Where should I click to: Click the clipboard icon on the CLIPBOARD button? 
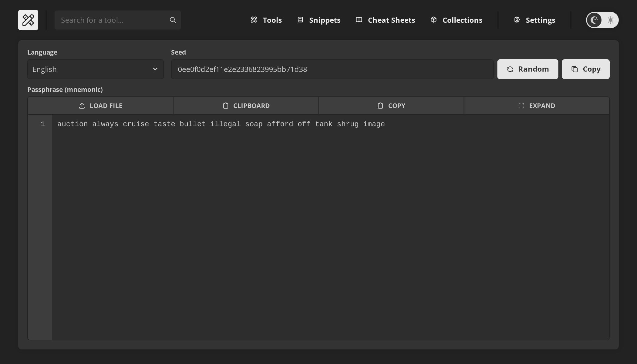tap(225, 106)
